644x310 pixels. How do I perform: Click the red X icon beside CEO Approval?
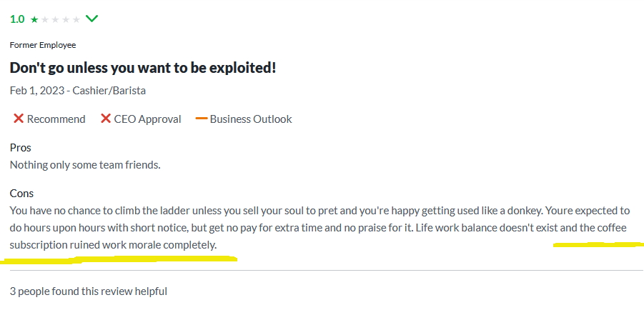point(106,119)
